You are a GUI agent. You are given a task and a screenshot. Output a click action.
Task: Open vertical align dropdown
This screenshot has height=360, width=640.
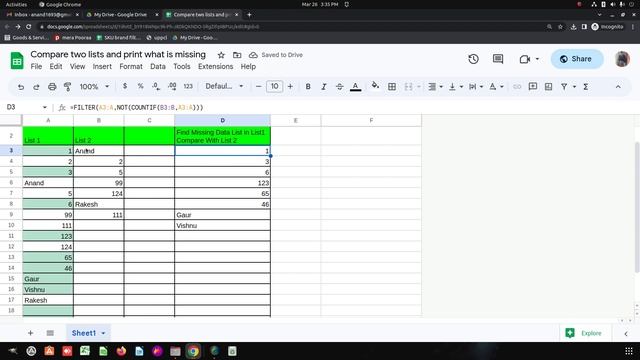coord(456,87)
